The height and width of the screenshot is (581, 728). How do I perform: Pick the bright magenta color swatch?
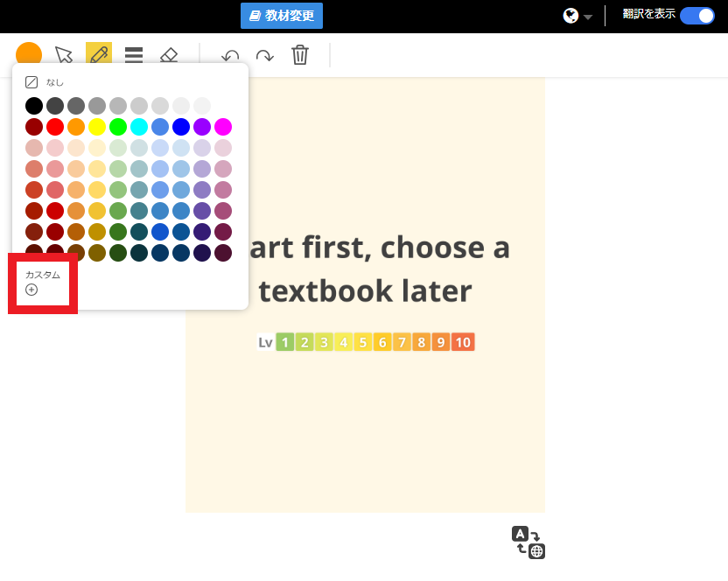[223, 127]
